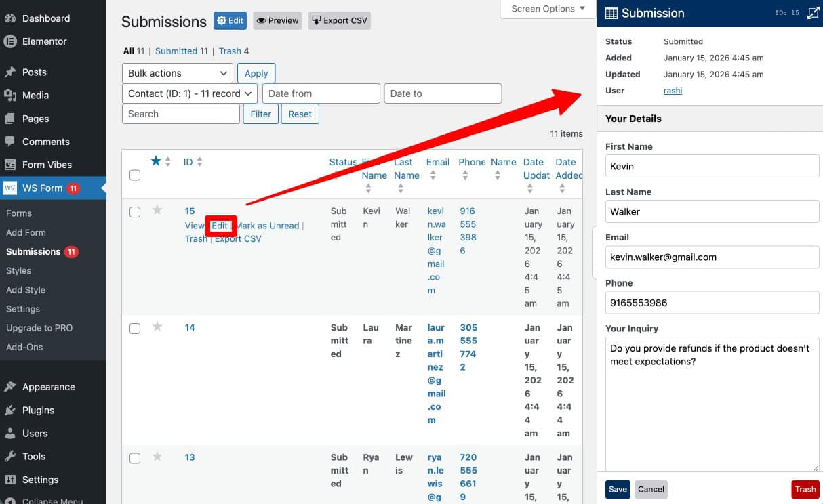The width and height of the screenshot is (823, 504).
Task: Click the Export CSV button at top
Action: [x=339, y=20]
